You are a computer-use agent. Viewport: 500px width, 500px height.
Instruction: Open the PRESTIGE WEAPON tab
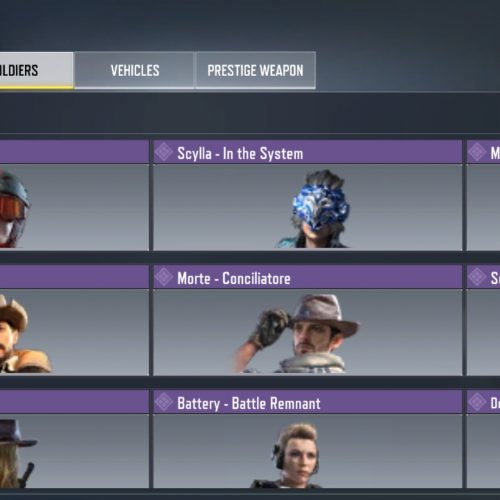[255, 70]
